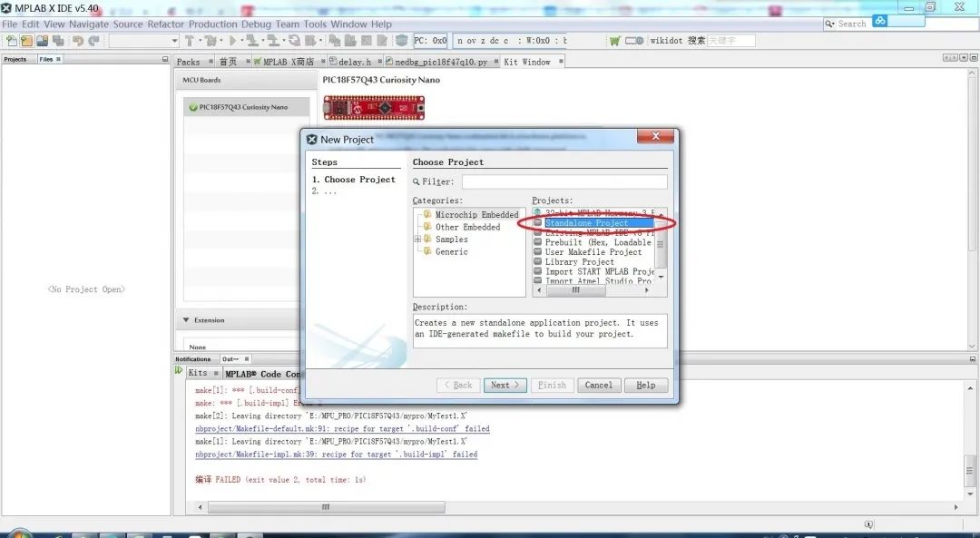Image resolution: width=980 pixels, height=538 pixels.
Task: Open the Debug menu
Action: (x=256, y=24)
